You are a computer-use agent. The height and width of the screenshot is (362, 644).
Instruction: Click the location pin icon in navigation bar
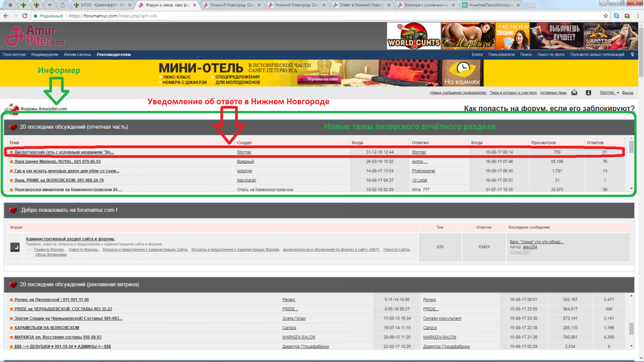pos(632,54)
